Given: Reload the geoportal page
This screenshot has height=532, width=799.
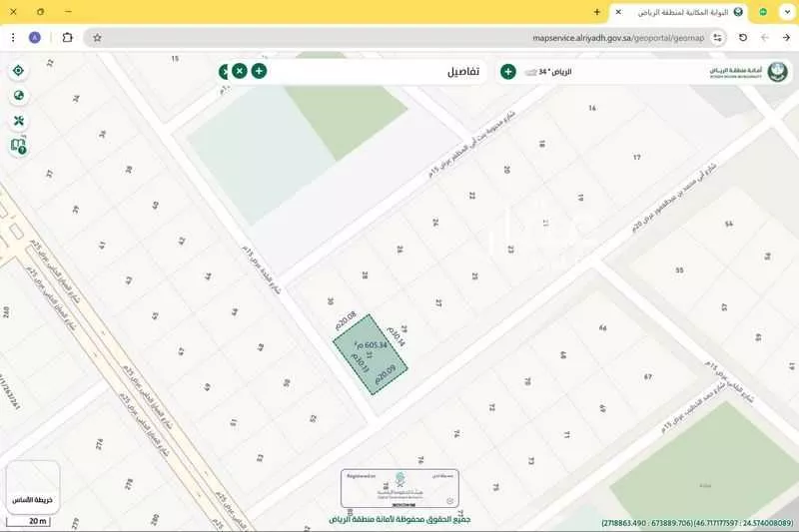Looking at the screenshot, I should pyautogui.click(x=742, y=38).
